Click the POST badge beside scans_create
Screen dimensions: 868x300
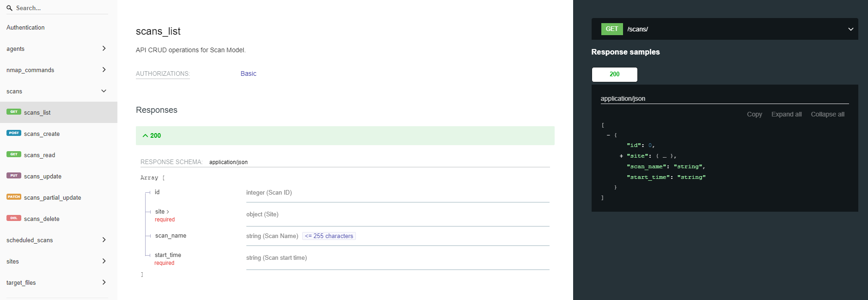point(14,133)
